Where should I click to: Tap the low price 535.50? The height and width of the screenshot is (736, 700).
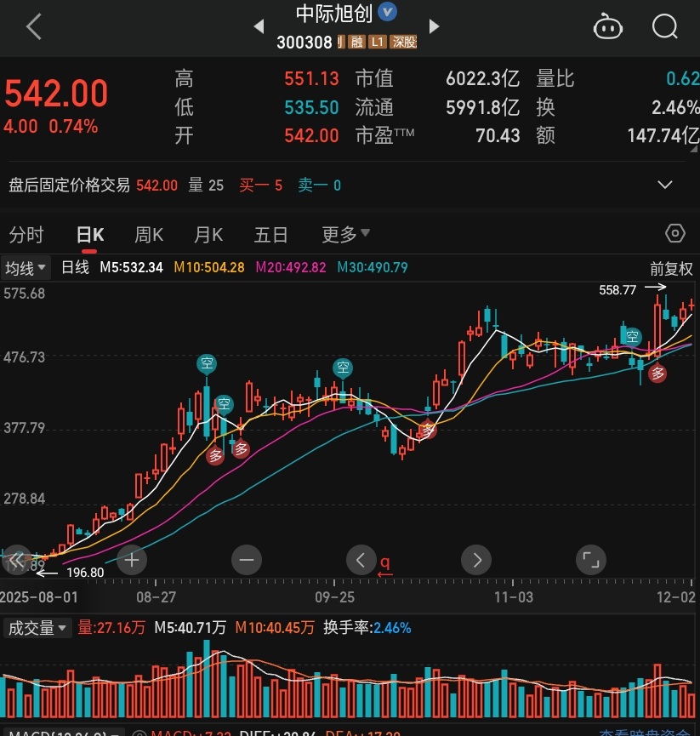tap(311, 107)
